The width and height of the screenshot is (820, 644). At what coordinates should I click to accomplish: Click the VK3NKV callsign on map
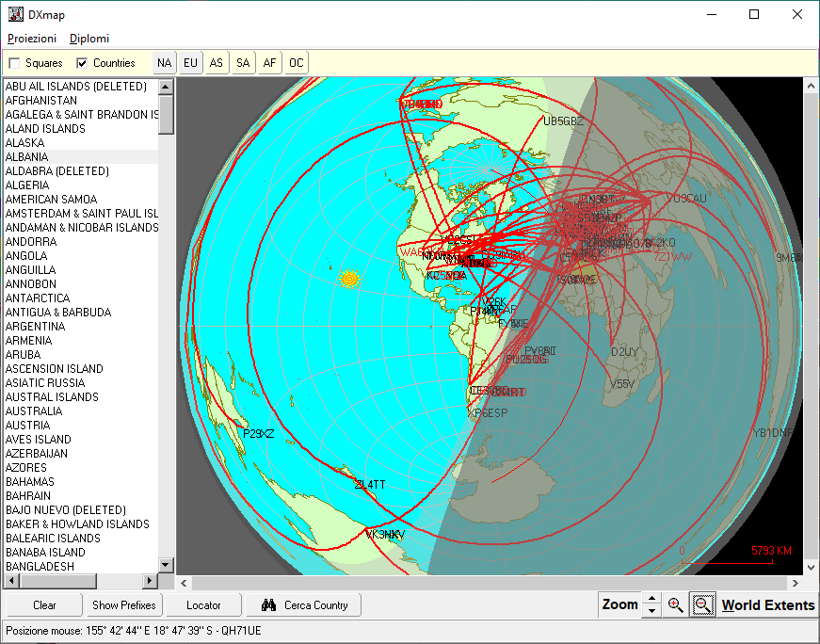coord(385,535)
